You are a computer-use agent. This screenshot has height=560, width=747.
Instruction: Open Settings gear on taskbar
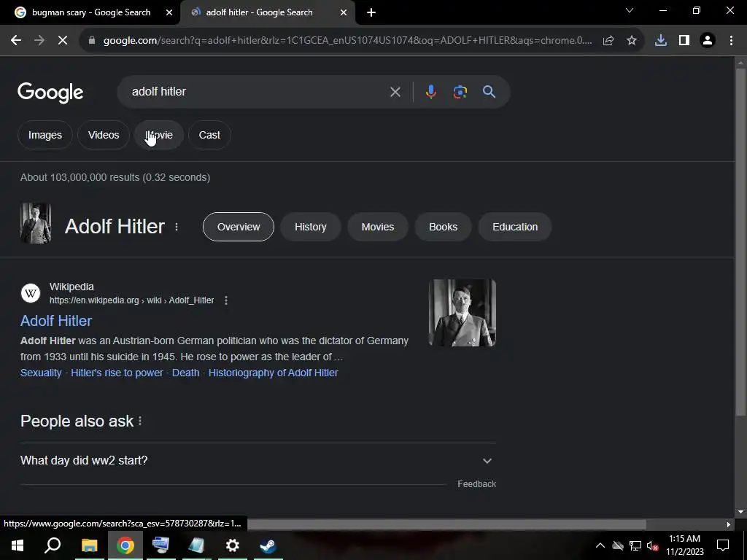pyautogui.click(x=232, y=545)
